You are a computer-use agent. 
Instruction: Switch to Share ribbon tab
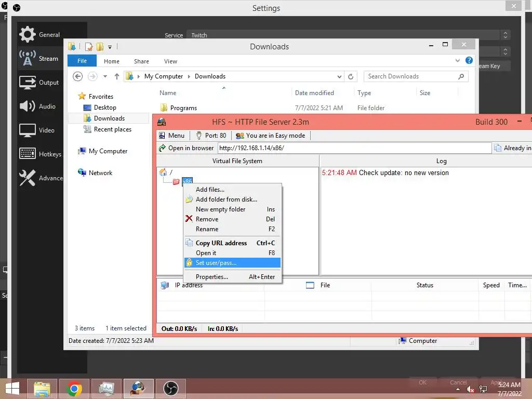[141, 61]
